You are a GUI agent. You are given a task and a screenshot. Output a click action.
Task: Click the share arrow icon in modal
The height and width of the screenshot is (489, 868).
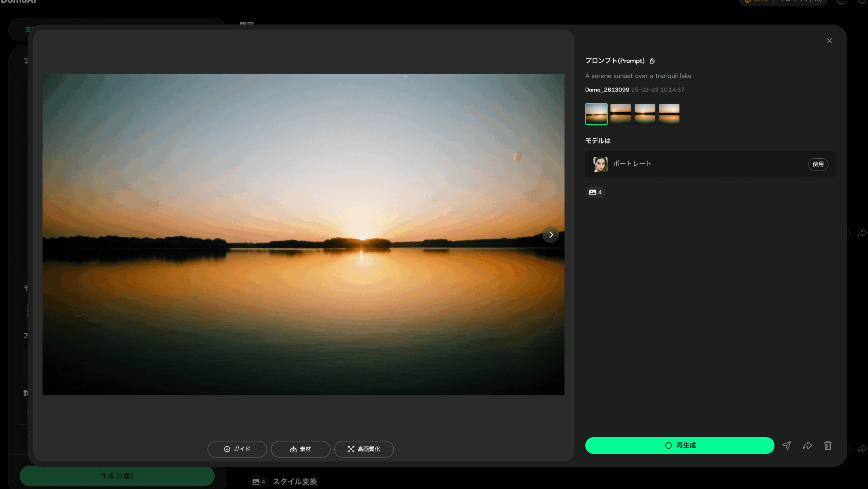(807, 445)
